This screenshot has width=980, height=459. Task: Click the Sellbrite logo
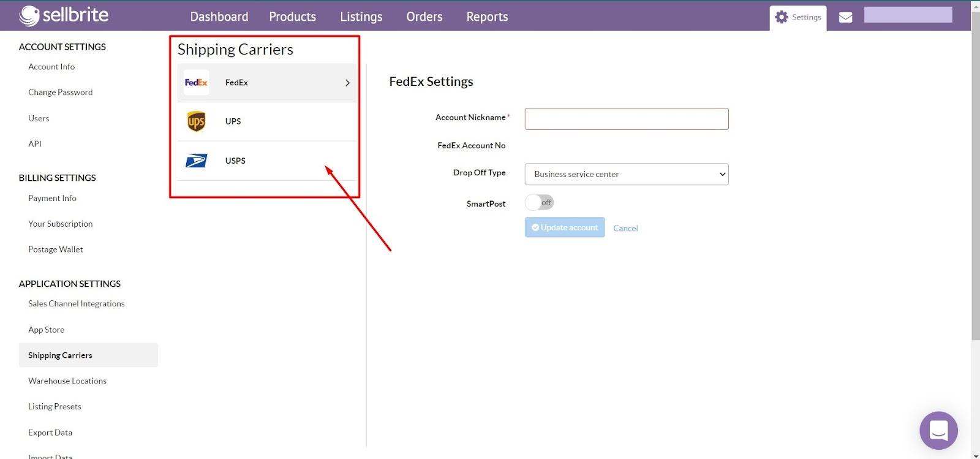(64, 15)
